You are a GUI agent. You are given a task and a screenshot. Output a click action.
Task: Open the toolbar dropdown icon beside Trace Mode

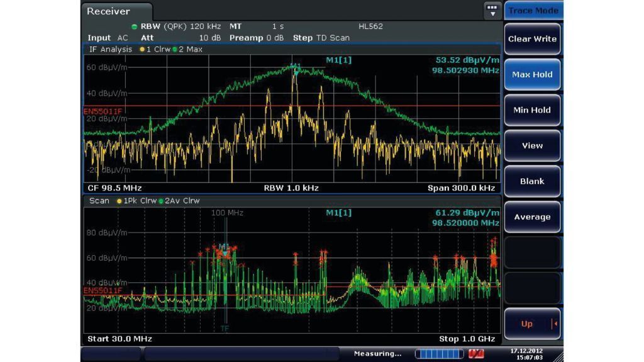click(492, 11)
